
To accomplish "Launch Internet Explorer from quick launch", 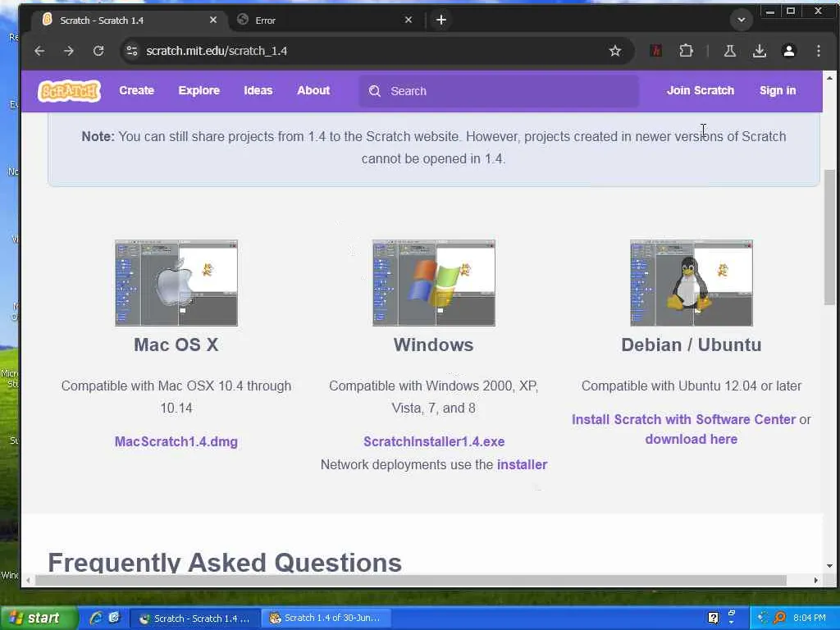I will [x=96, y=619].
